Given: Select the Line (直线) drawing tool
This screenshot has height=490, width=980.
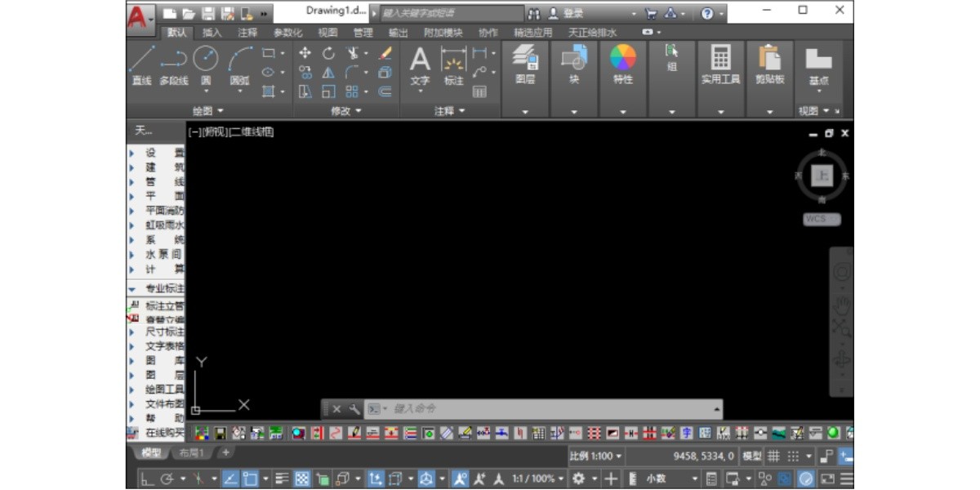Looking at the screenshot, I should 142,65.
